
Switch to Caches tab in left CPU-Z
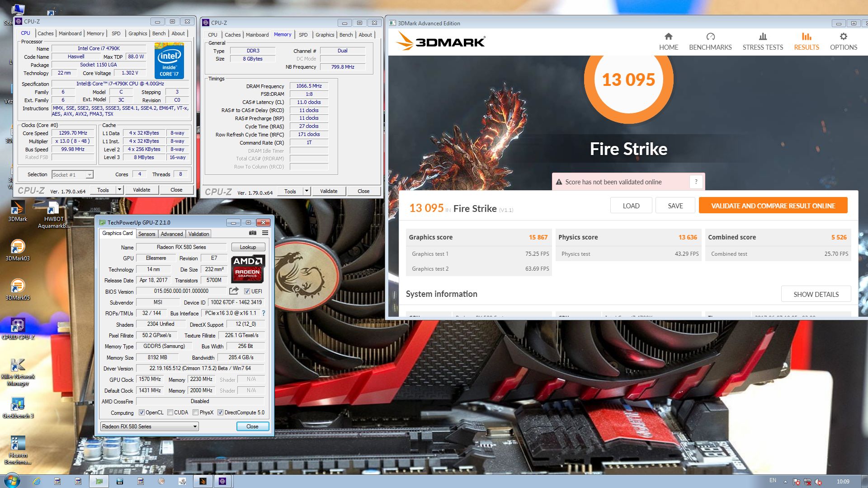[x=45, y=33]
